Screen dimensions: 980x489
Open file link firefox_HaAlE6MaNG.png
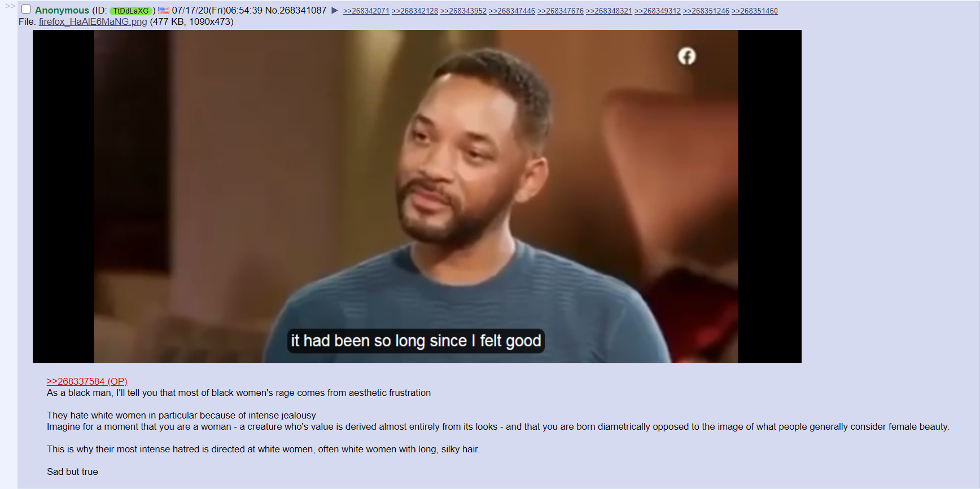click(93, 21)
